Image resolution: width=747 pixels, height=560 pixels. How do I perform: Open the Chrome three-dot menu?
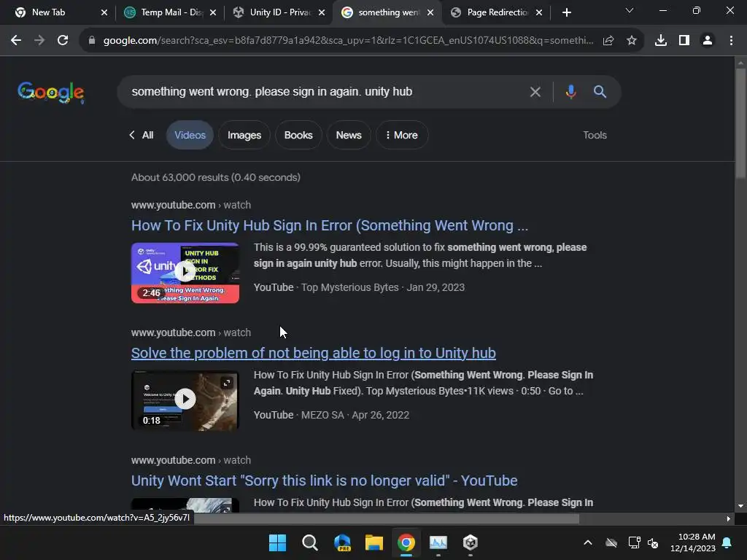[x=731, y=41]
